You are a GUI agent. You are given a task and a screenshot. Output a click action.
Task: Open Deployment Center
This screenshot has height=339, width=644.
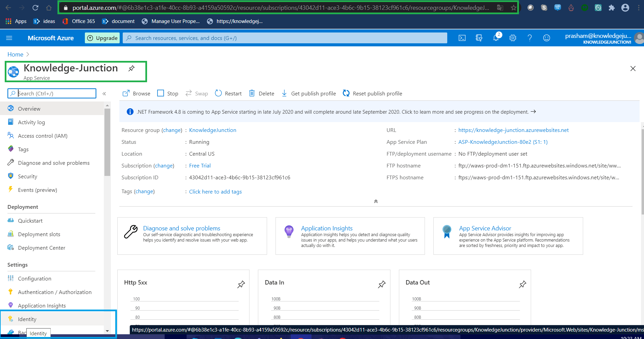tap(52, 248)
